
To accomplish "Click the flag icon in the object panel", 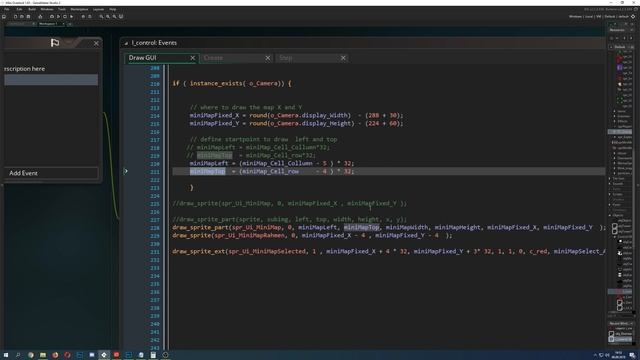I will (x=55, y=42).
